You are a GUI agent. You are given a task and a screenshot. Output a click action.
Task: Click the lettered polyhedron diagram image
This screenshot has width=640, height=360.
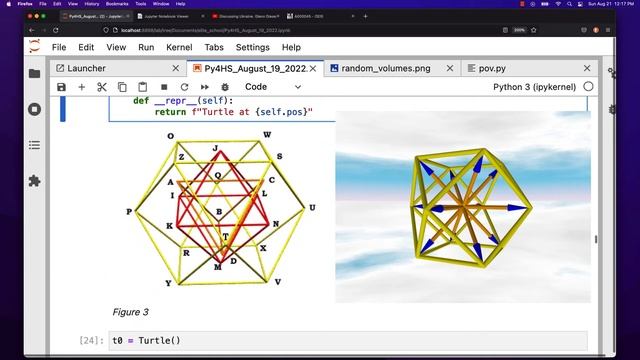click(x=220, y=209)
